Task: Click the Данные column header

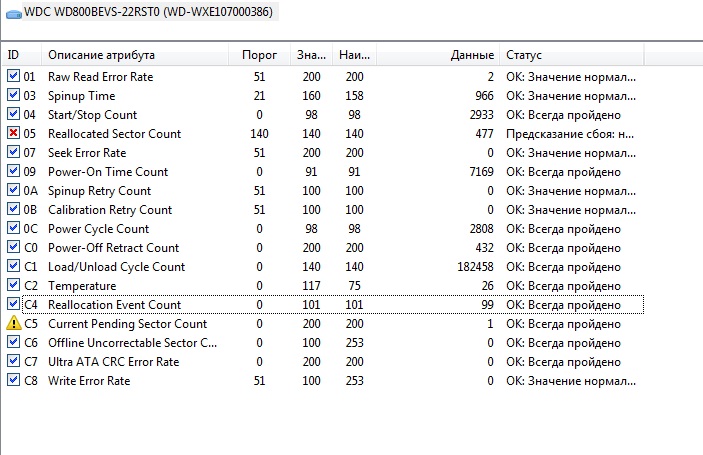Action: coord(471,54)
